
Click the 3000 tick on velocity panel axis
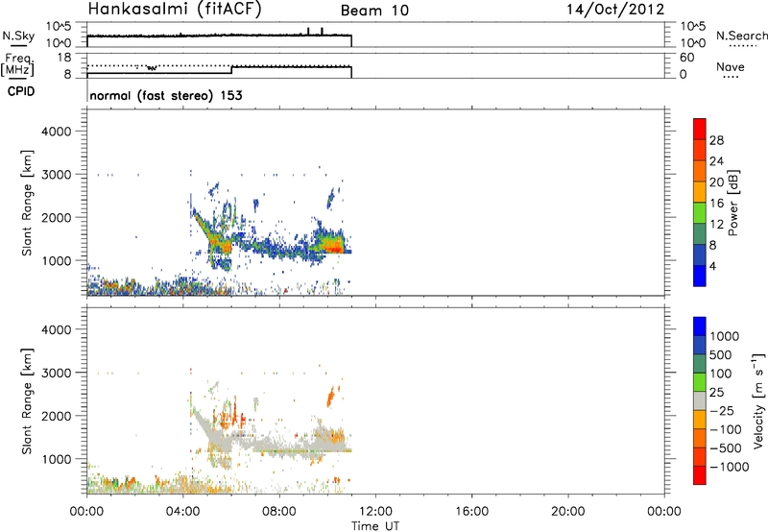tap(57, 373)
